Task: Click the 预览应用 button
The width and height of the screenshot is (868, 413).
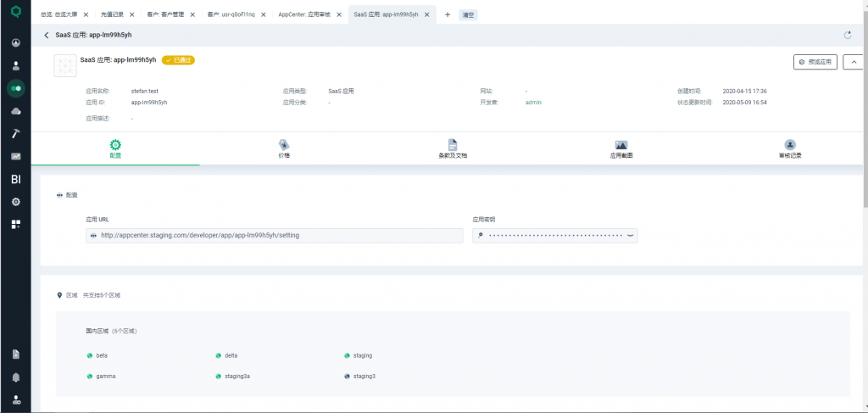Action: click(815, 62)
